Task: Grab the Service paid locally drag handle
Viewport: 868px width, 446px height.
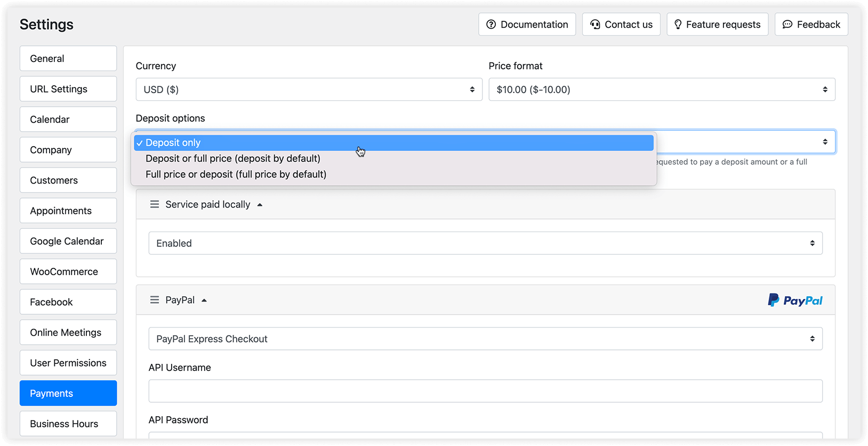Action: pos(155,204)
